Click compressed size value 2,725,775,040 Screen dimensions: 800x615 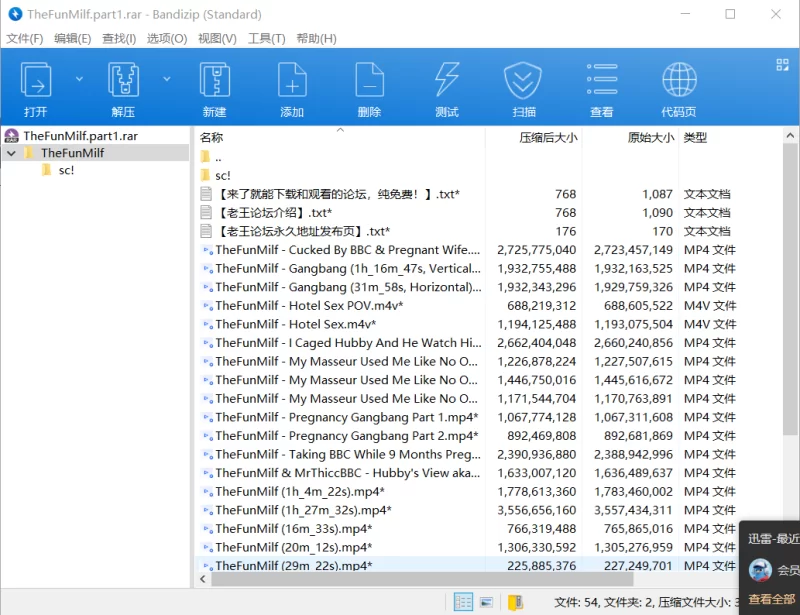(x=536, y=250)
